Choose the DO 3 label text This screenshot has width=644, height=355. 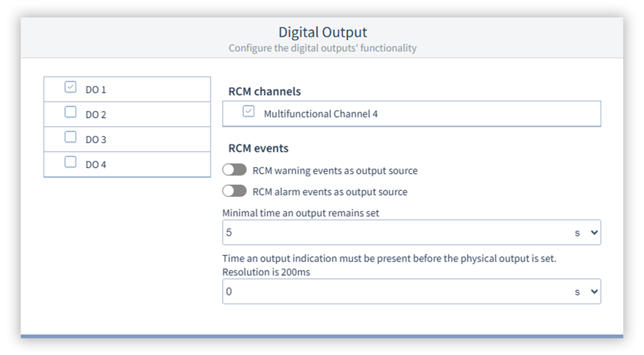96,139
